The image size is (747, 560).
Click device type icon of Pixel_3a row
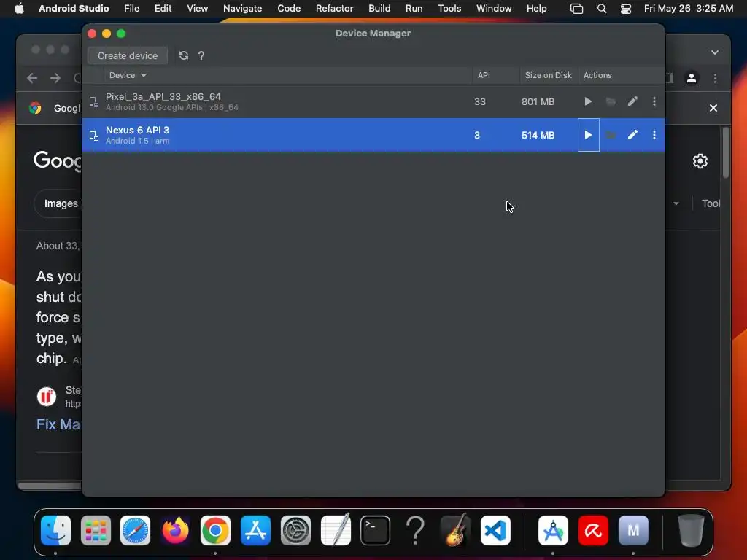coord(94,102)
